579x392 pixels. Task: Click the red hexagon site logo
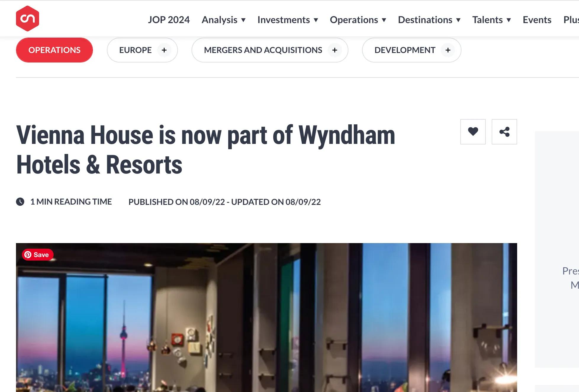coord(28,19)
